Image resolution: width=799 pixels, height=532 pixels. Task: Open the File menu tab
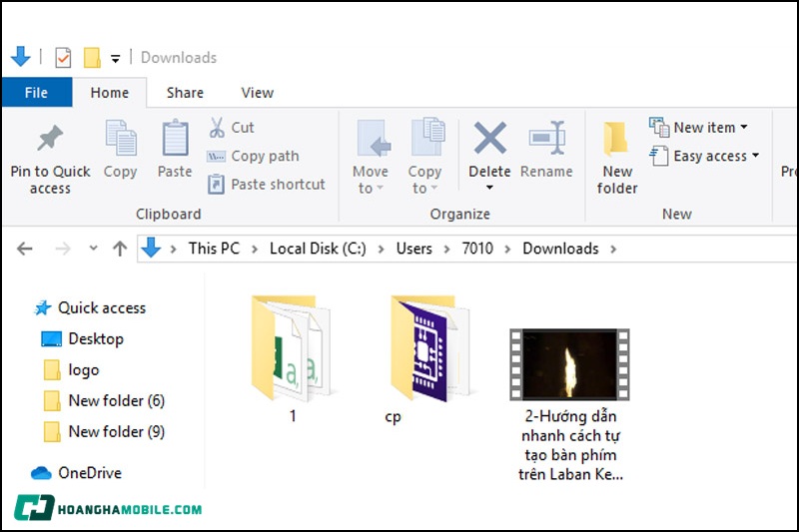tap(36, 93)
